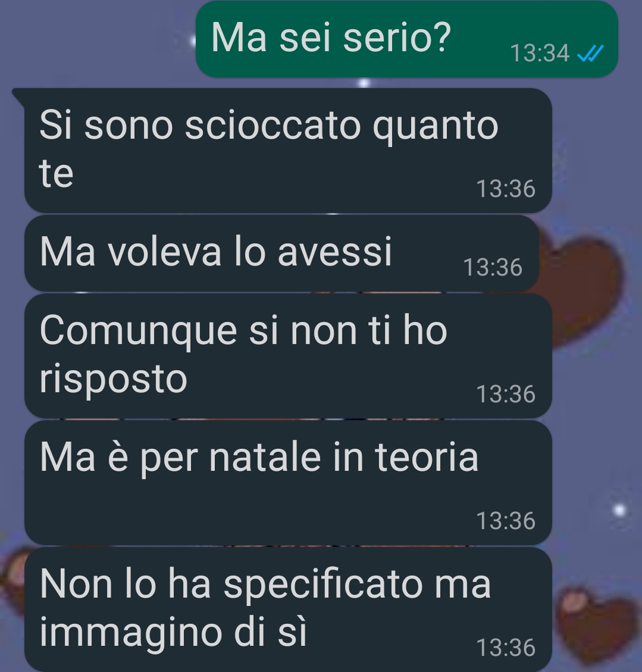Tap the white star dot on right wallpaper
This screenshot has height=672, width=642.
(x=620, y=510)
